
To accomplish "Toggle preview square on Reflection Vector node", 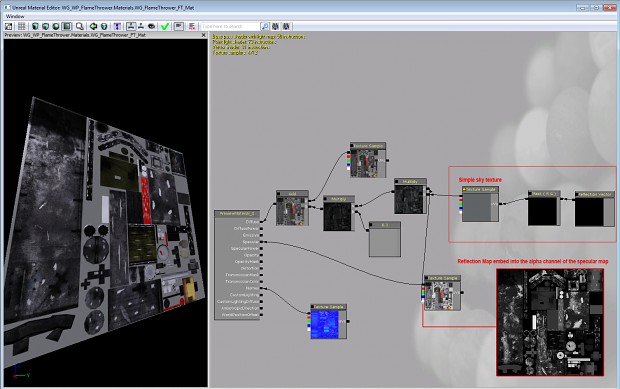I will tap(578, 194).
